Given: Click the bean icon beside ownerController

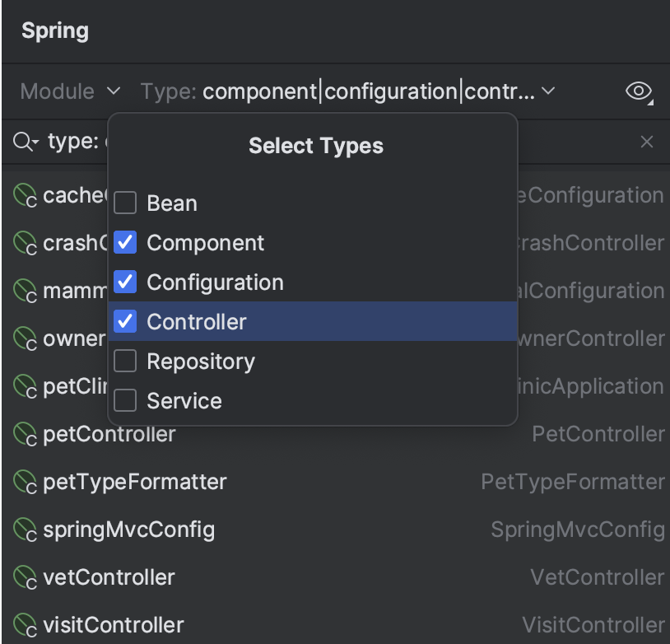Looking at the screenshot, I should click(23, 338).
